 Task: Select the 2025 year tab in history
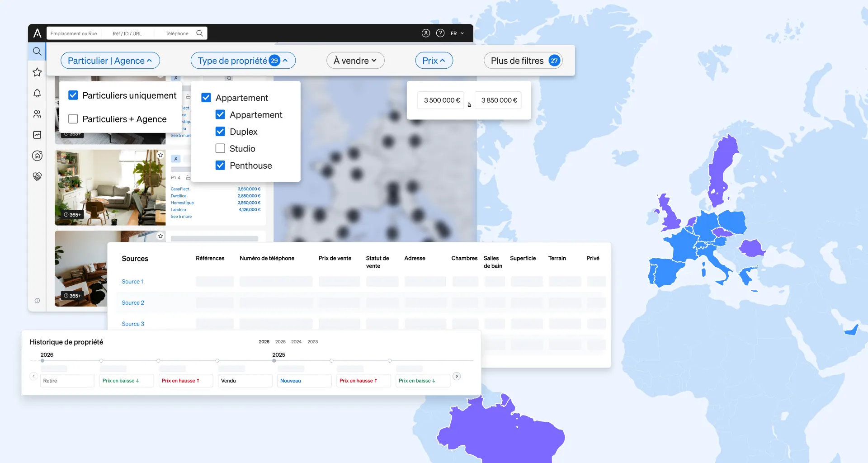(x=280, y=342)
